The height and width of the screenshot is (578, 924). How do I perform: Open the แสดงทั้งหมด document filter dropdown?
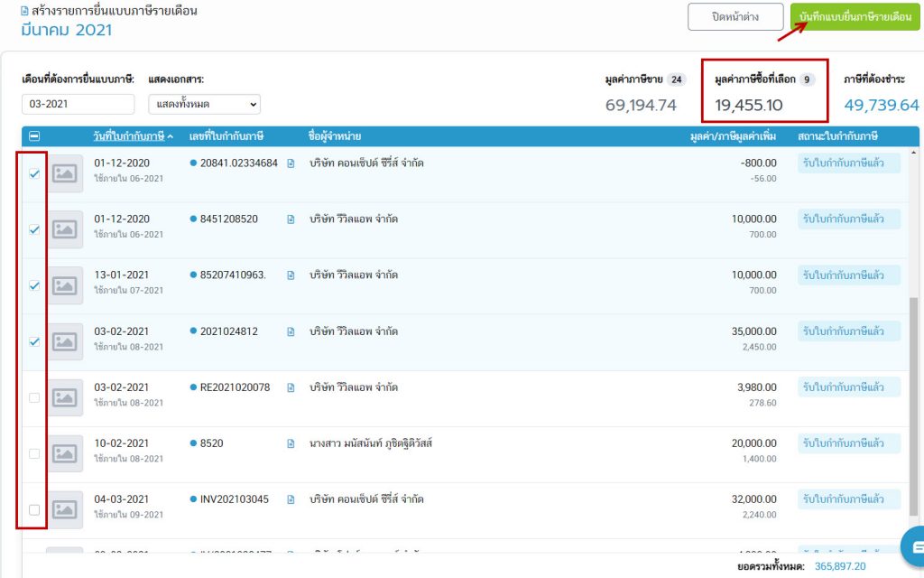[204, 104]
